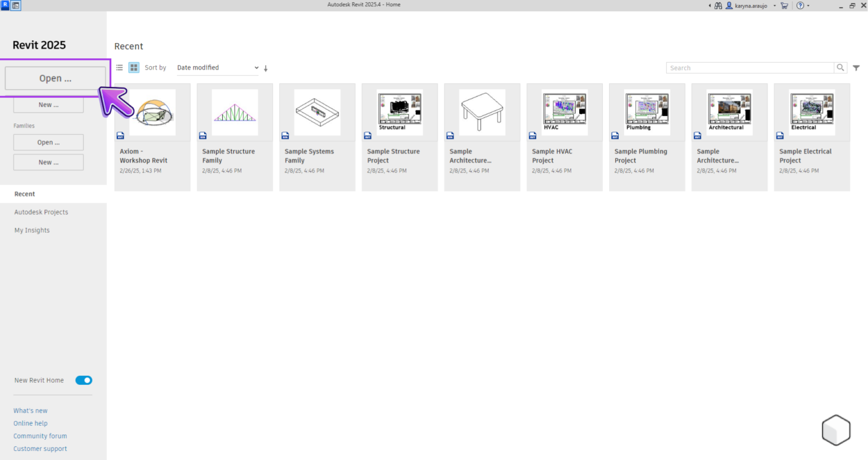Select the grid view icon
868x460 pixels.
pos(134,67)
